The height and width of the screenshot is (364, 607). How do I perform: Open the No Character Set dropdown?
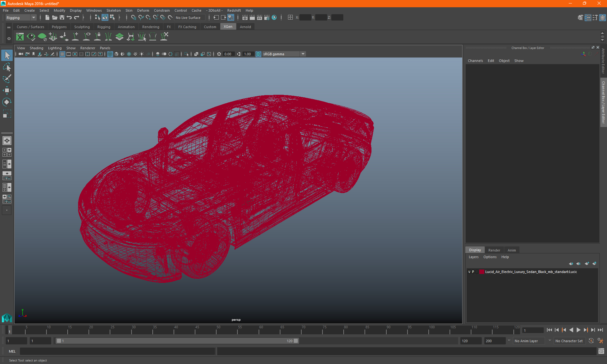click(570, 341)
